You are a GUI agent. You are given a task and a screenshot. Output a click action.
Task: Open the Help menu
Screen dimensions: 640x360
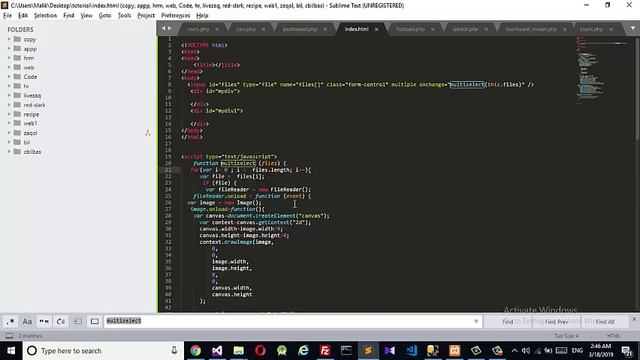[x=202, y=16]
